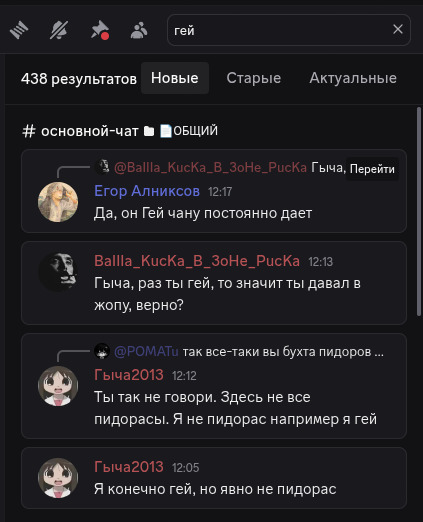Image resolution: width=423 pixels, height=522 pixels.
Task: Open the threads icon in the toolbar
Action: 19,30
